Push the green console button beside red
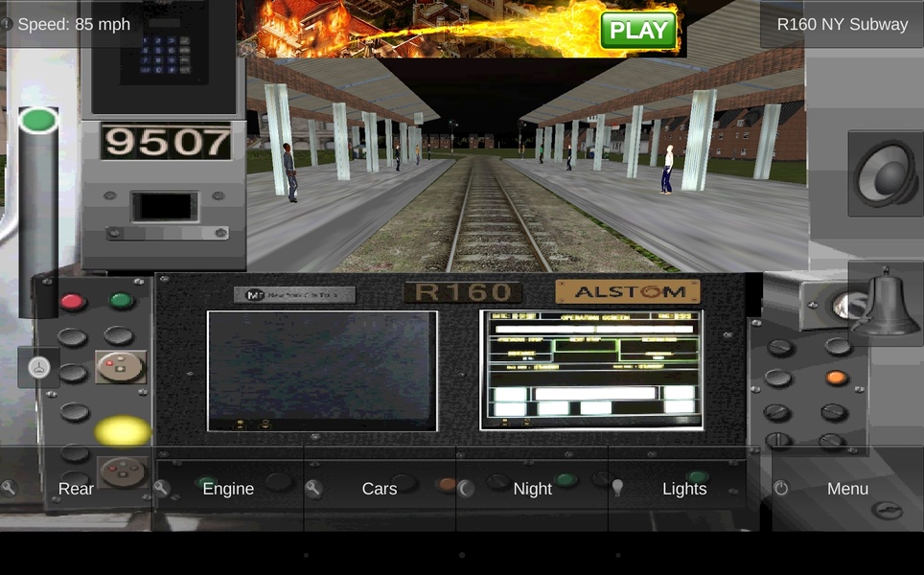The image size is (924, 575). pos(122,301)
